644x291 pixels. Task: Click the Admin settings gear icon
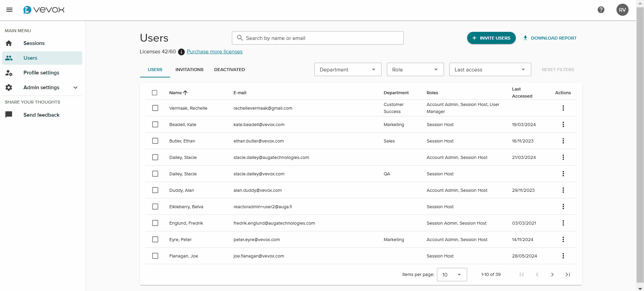9,88
